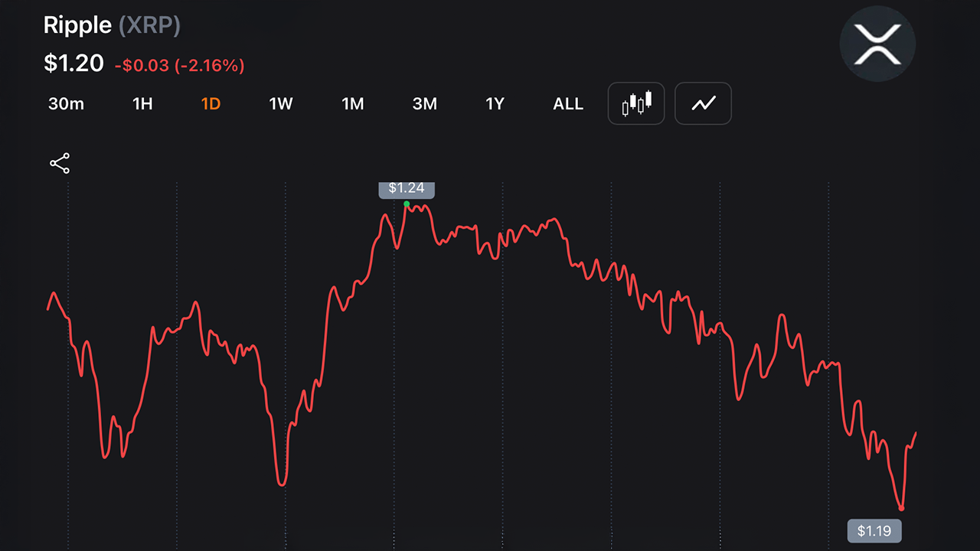Select the ALL time range
The image size is (980, 551).
click(x=568, y=104)
